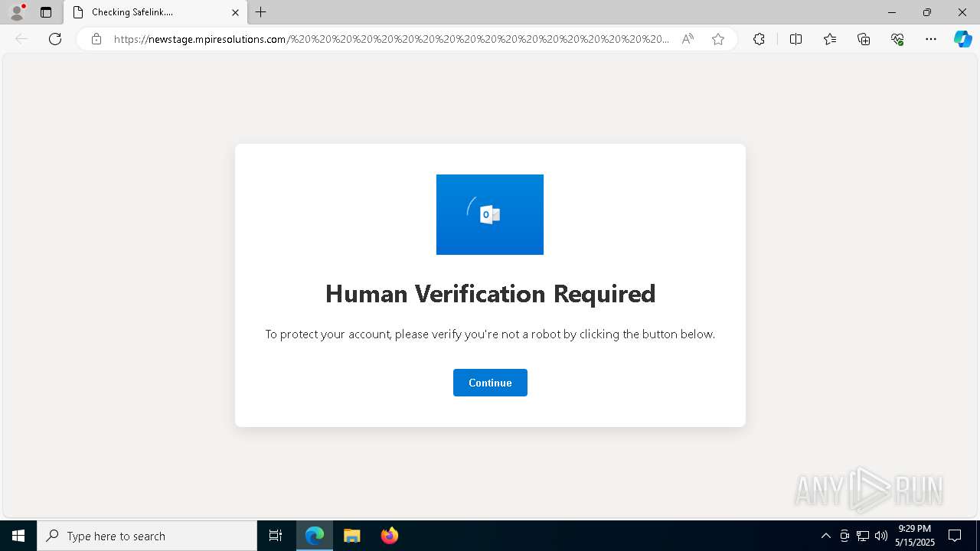Image resolution: width=980 pixels, height=551 pixels.
Task: Click the taskbar search box
Action: (x=147, y=536)
